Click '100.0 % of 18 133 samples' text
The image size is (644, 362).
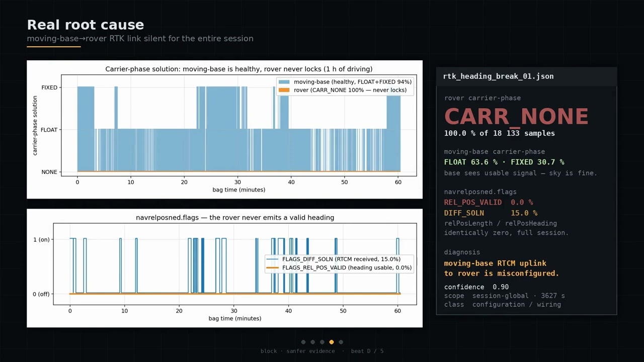click(499, 133)
